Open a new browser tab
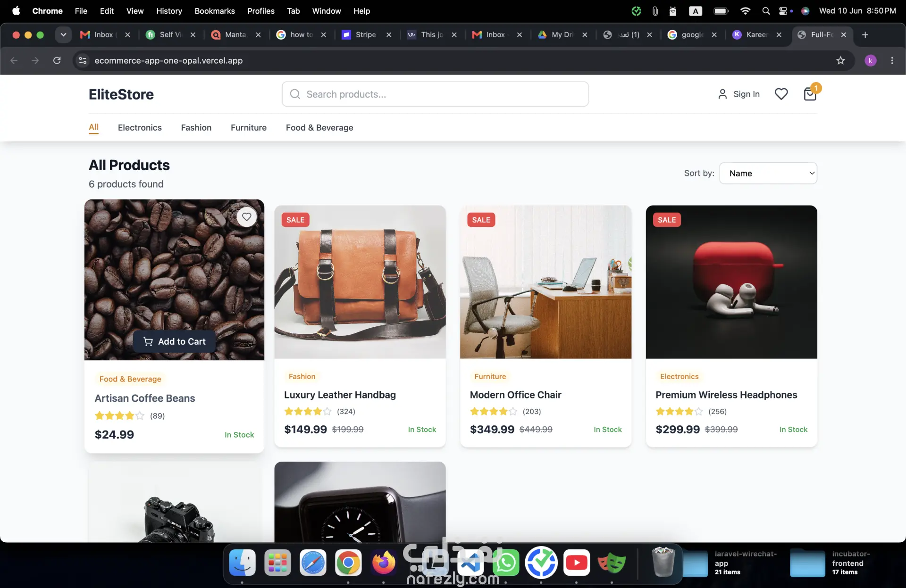906x588 pixels. coord(865,35)
